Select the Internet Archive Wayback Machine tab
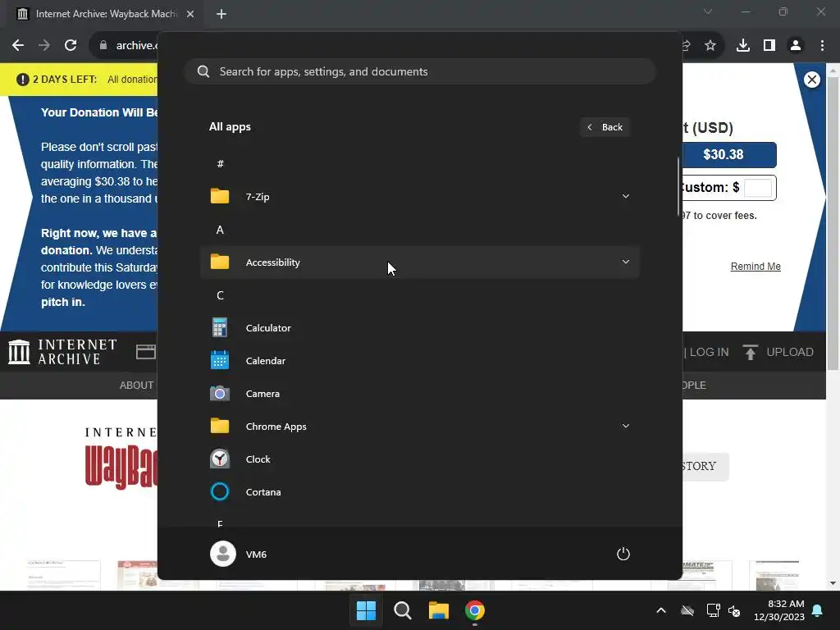The height and width of the screenshot is (630, 840). point(105,14)
